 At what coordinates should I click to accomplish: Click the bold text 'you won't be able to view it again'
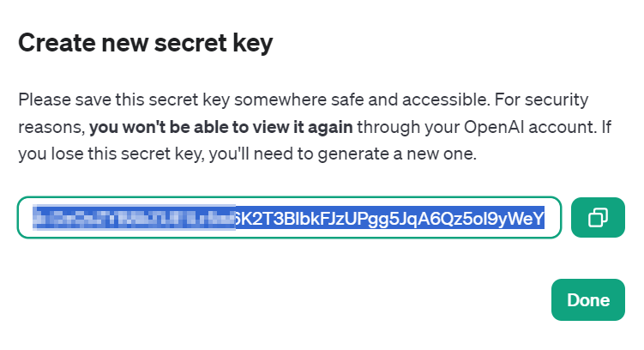coord(221,127)
